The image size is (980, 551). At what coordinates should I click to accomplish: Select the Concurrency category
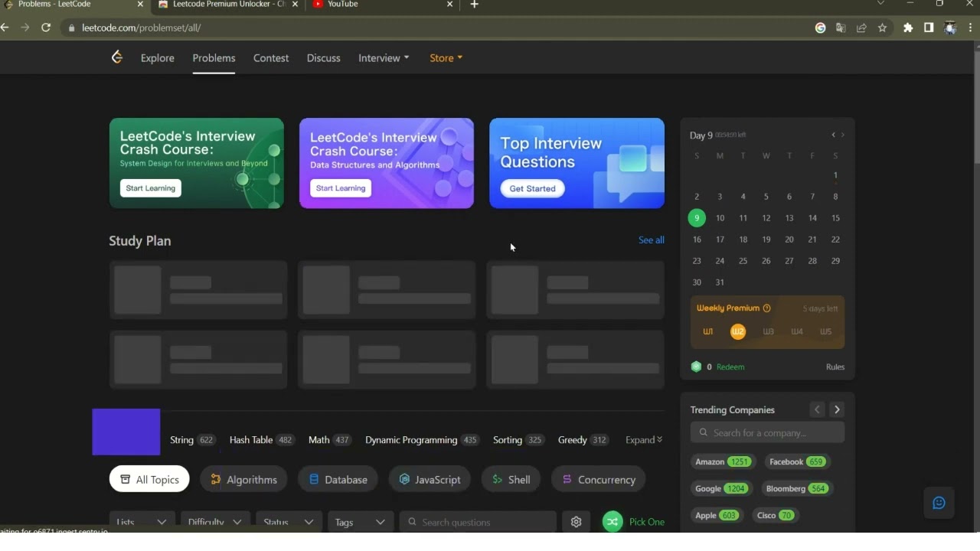click(598, 479)
